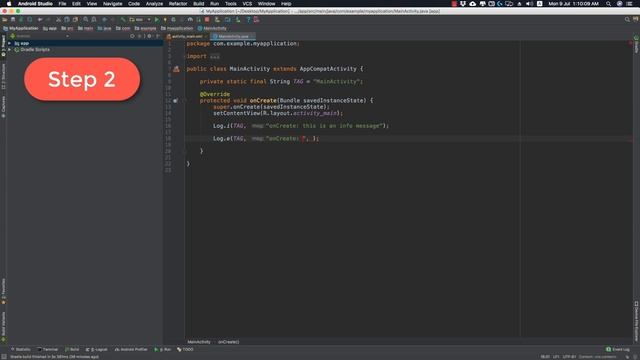This screenshot has width=640, height=360.
Task: Click the Open folder icon in toolbar
Action: coord(4,20)
